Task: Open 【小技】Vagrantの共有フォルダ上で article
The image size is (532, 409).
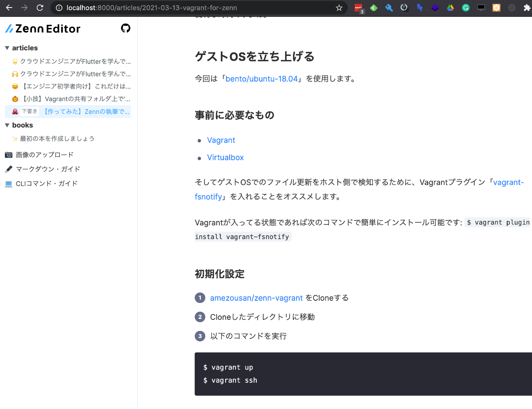Action: click(x=71, y=98)
